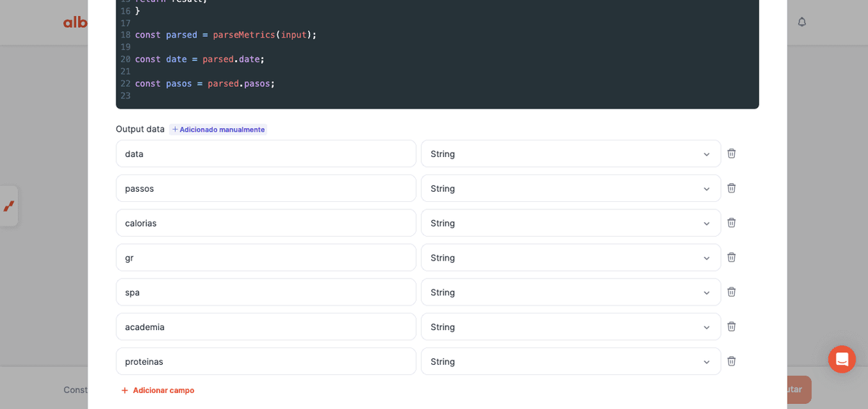Remove the calorias output row
The height and width of the screenshot is (409, 868).
click(x=731, y=223)
